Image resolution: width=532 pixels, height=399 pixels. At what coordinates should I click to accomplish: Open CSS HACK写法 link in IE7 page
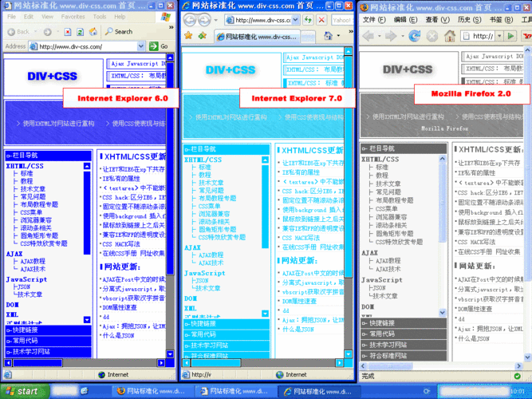tap(301, 238)
